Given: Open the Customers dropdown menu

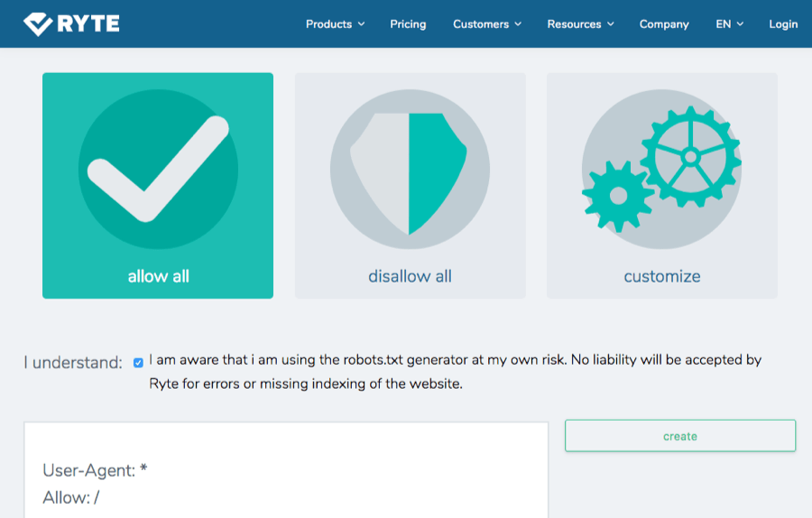Looking at the screenshot, I should [x=487, y=24].
